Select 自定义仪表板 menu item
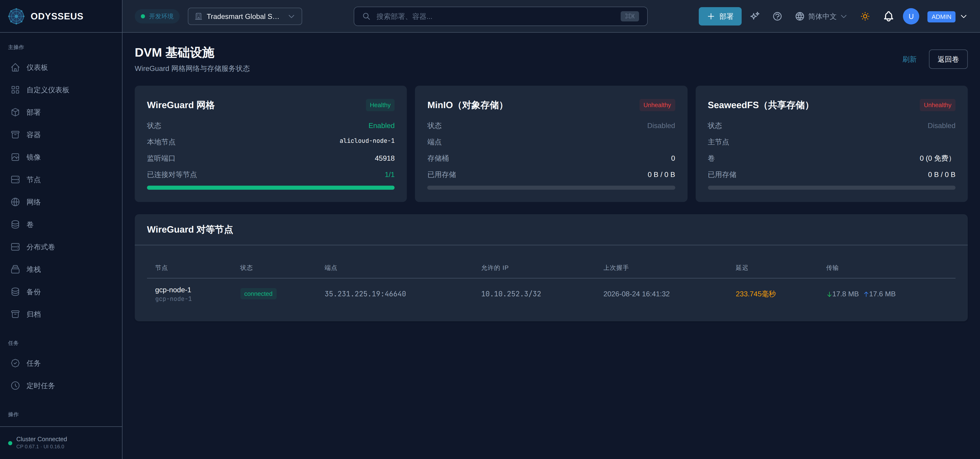This screenshot has width=980, height=459. pyautogui.click(x=61, y=90)
